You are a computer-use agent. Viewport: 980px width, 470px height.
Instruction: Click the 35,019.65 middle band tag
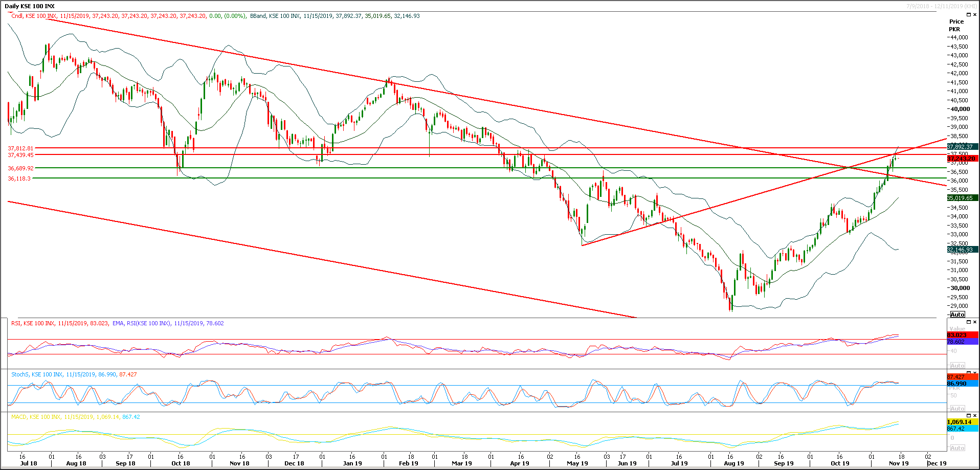click(962, 198)
